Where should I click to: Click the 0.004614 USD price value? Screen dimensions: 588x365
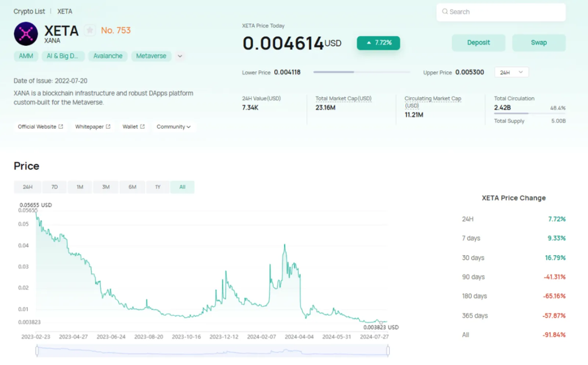(x=292, y=43)
